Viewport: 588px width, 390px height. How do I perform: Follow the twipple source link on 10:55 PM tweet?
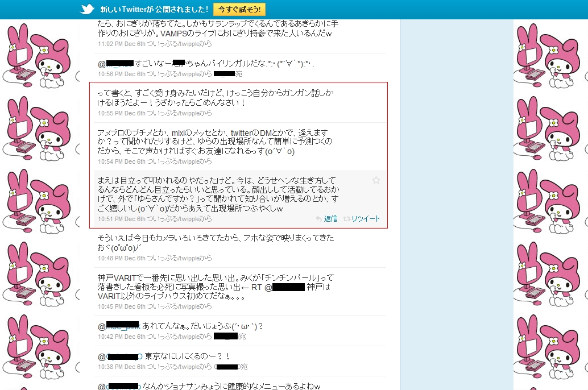pos(173,113)
